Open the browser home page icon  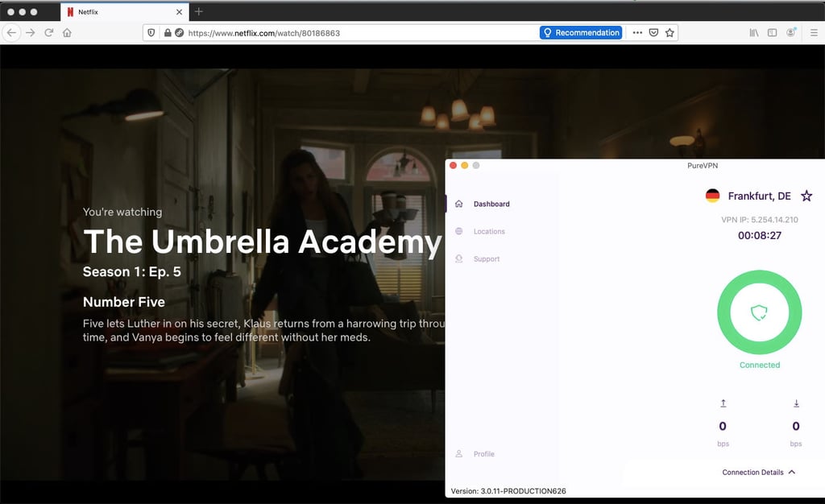67,32
